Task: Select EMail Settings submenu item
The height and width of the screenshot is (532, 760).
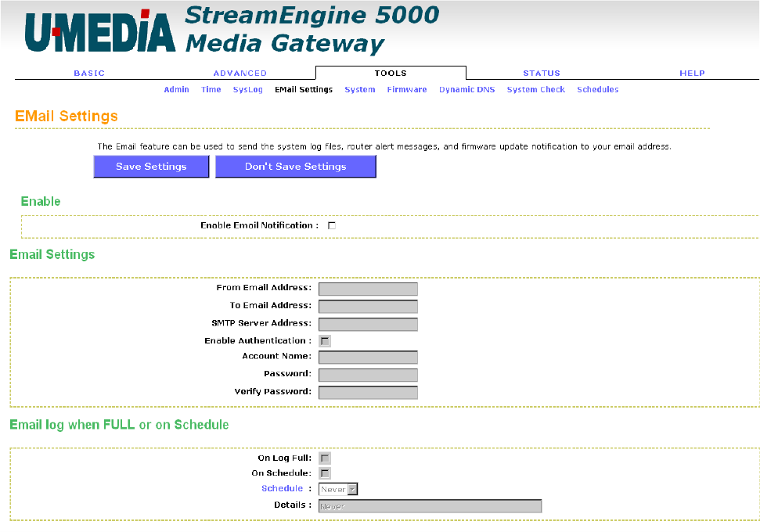Action: pyautogui.click(x=304, y=90)
